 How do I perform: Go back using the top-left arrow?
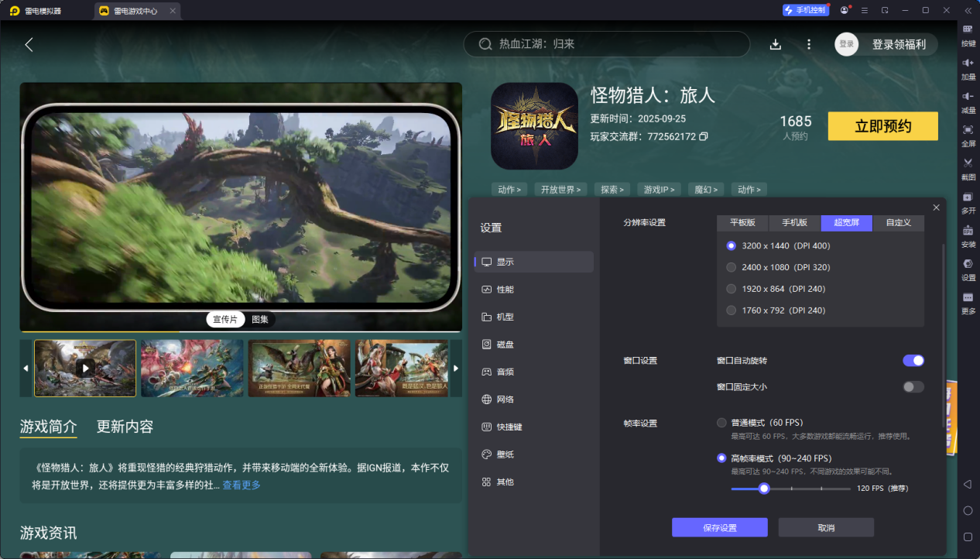coord(29,45)
